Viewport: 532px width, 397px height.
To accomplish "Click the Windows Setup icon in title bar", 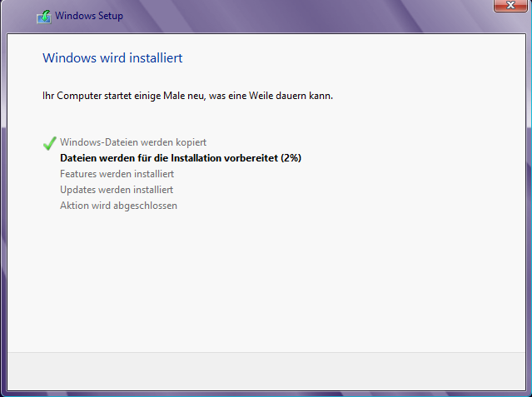I will tap(44, 17).
